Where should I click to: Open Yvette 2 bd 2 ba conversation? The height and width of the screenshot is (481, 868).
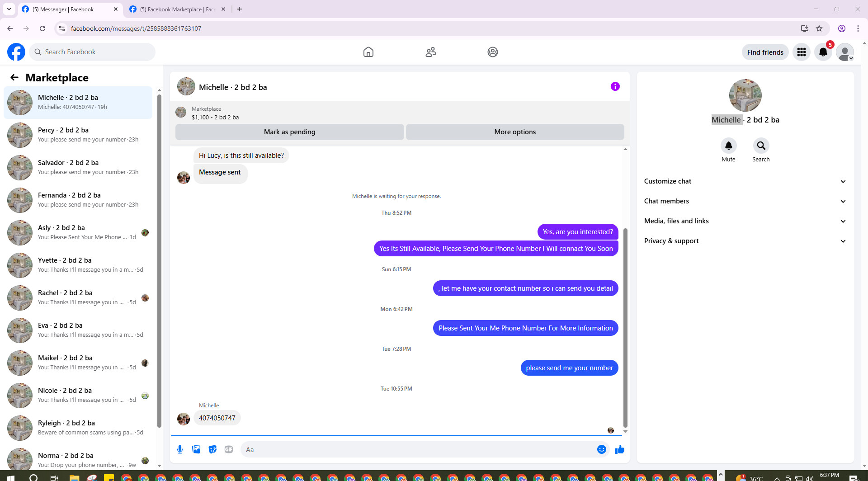point(78,265)
